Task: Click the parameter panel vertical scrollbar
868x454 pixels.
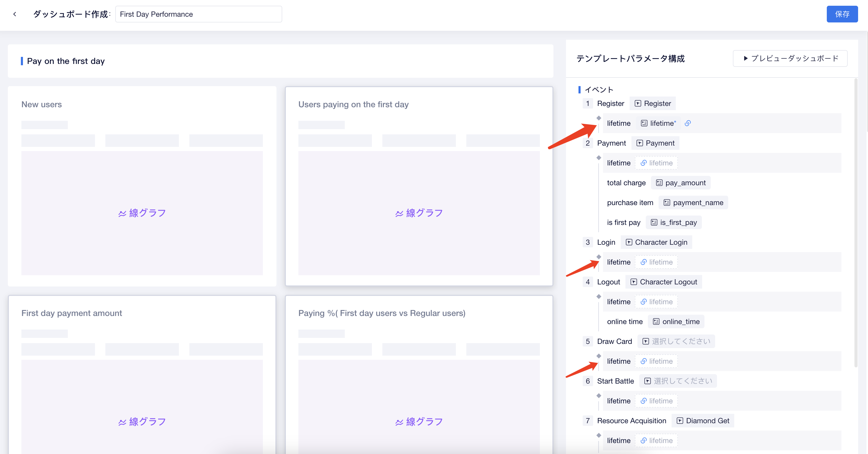Action: 855,223
